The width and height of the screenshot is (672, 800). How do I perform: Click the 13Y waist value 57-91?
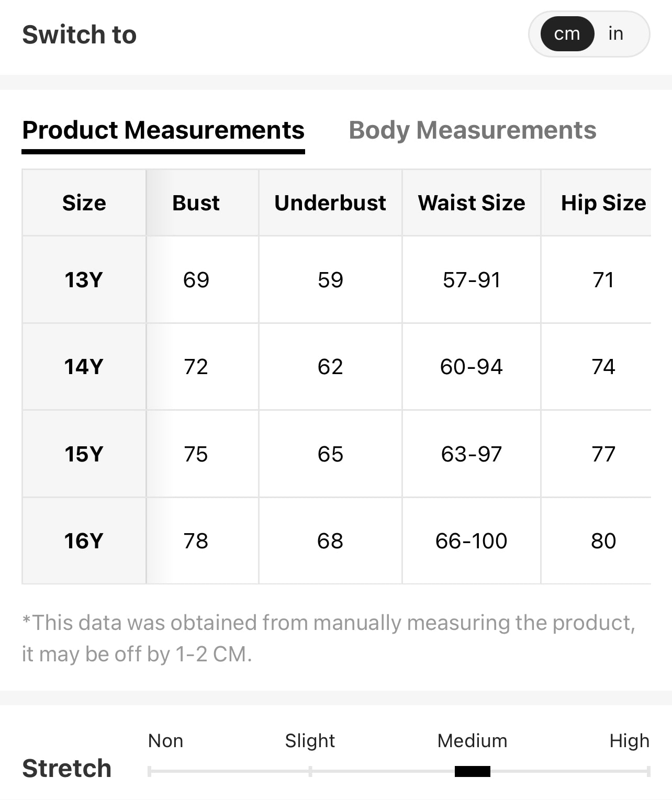tap(471, 280)
